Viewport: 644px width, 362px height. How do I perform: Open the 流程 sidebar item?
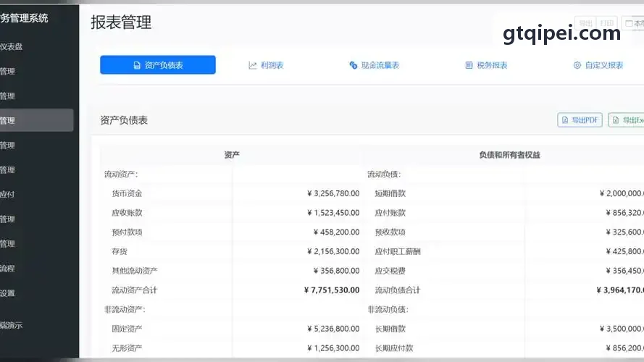tap(7, 268)
